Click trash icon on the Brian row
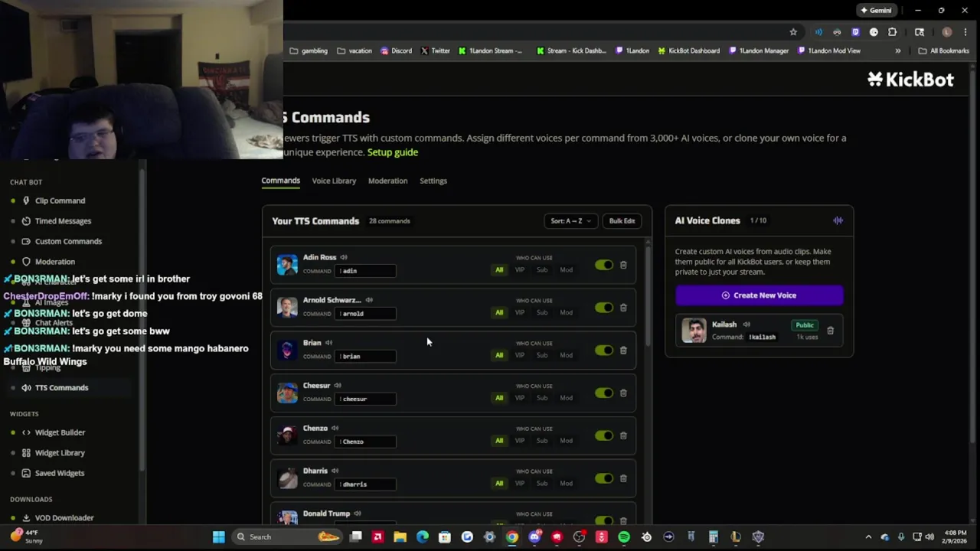The height and width of the screenshot is (551, 980). point(623,350)
